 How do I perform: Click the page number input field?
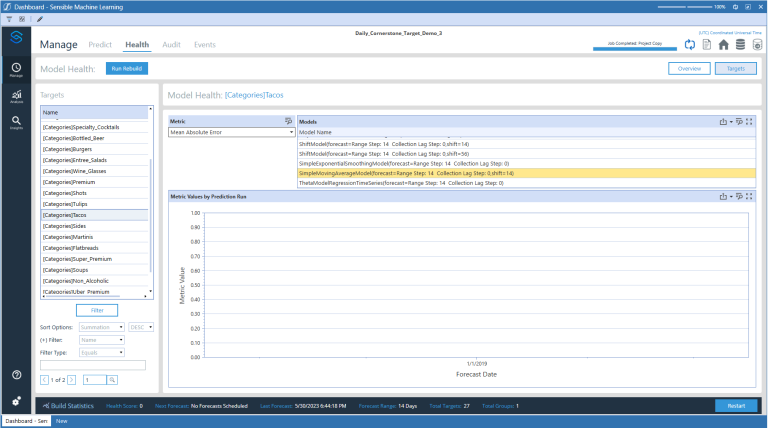click(x=95, y=380)
